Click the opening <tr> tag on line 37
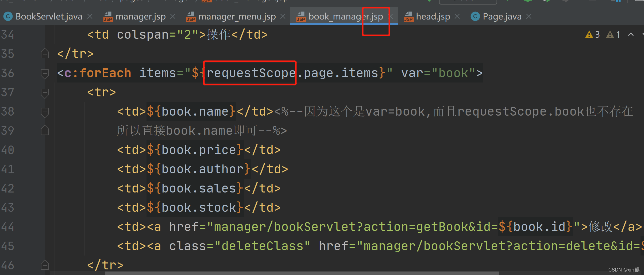Image resolution: width=644 pixels, height=275 pixels. tap(101, 92)
